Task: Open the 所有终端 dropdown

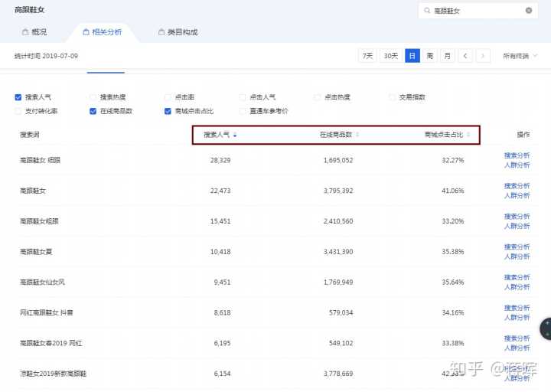Action: tap(520, 56)
